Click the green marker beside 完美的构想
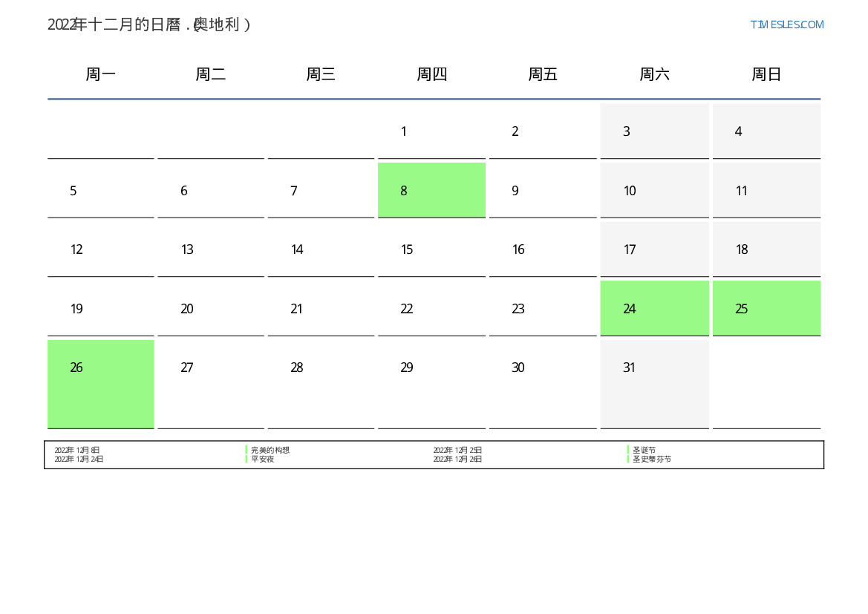Image resolution: width=868 pixels, height=614 pixels. pos(247,450)
